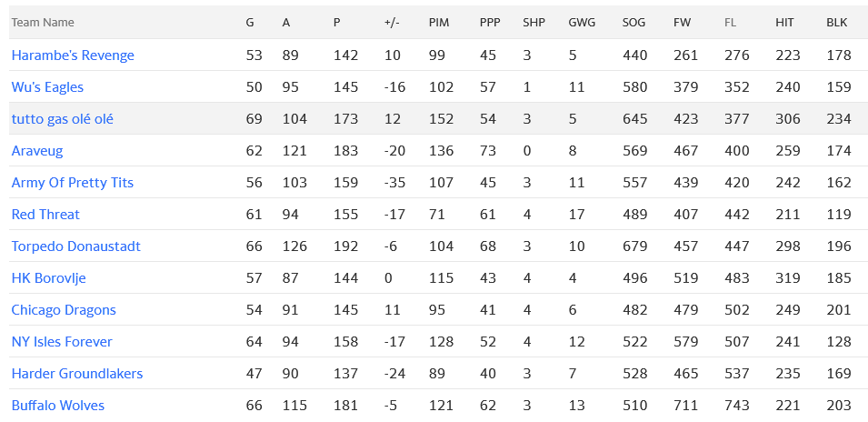Sort by the SOG column header
The image size is (868, 422).
point(634,22)
